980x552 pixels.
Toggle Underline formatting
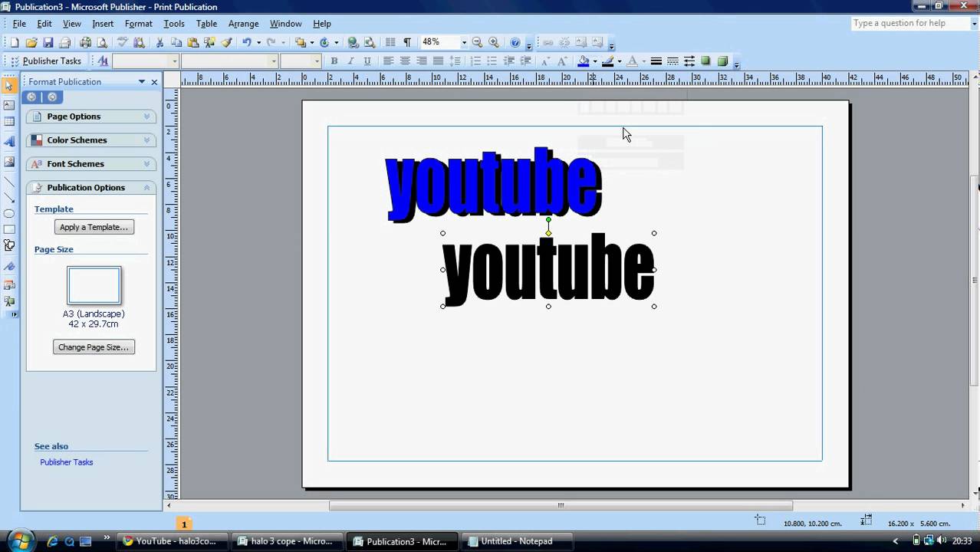(x=367, y=61)
